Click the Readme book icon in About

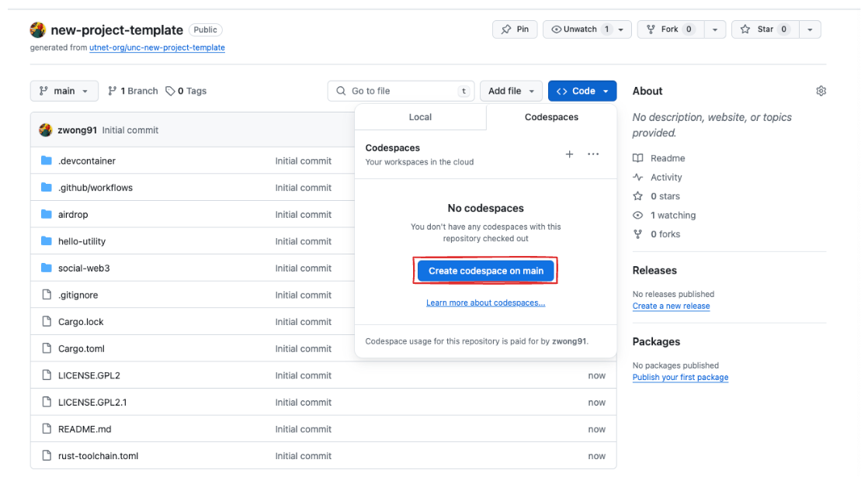pos(637,158)
